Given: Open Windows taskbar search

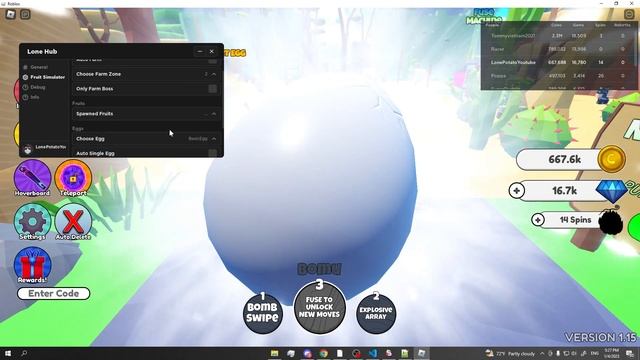Looking at the screenshot, I should point(24,353).
